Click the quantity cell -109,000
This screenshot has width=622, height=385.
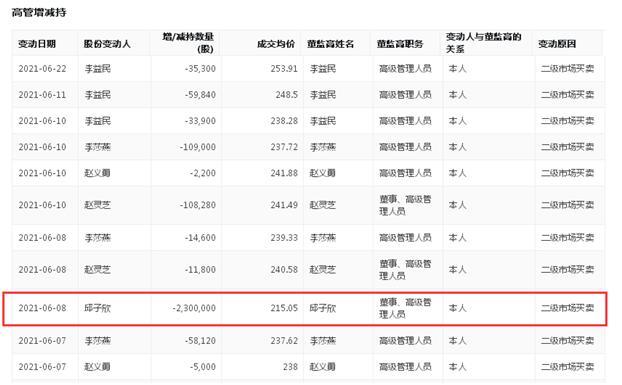click(198, 147)
